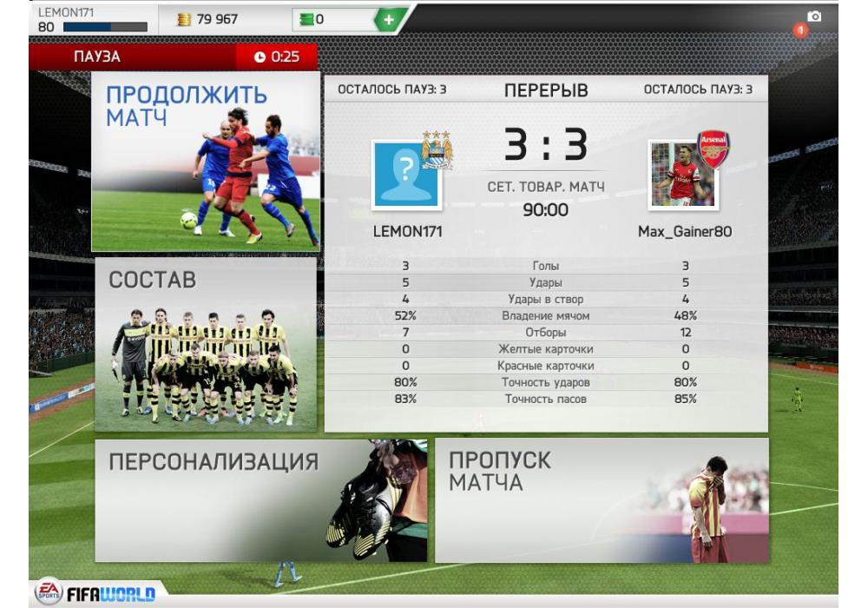Image resolution: width=868 pixels, height=608 pixels.
Task: Click the 90:00 match time
Action: [546, 210]
